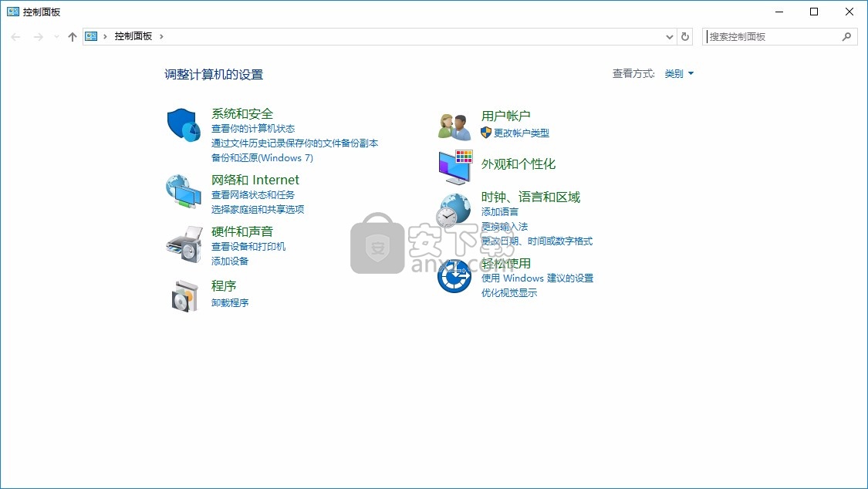
Task: Open 查看网络状态和任务
Action: 253,194
